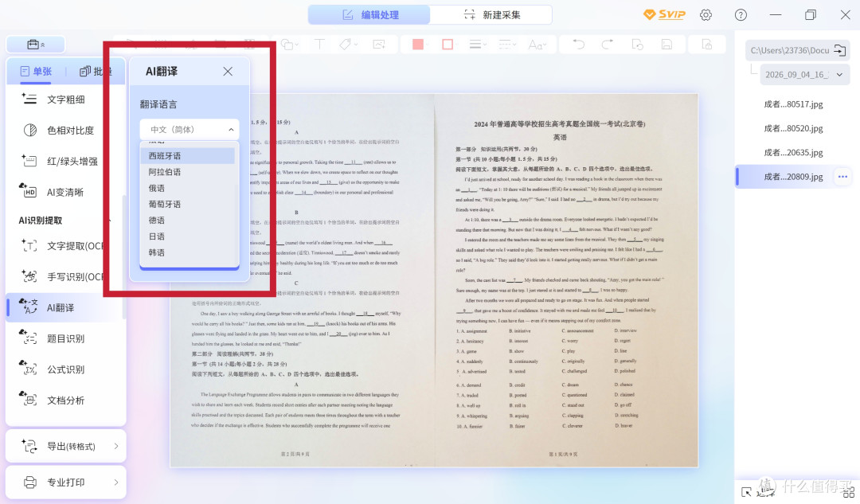Select the text T tool
Screen dimensions: 860x504
pos(319,45)
